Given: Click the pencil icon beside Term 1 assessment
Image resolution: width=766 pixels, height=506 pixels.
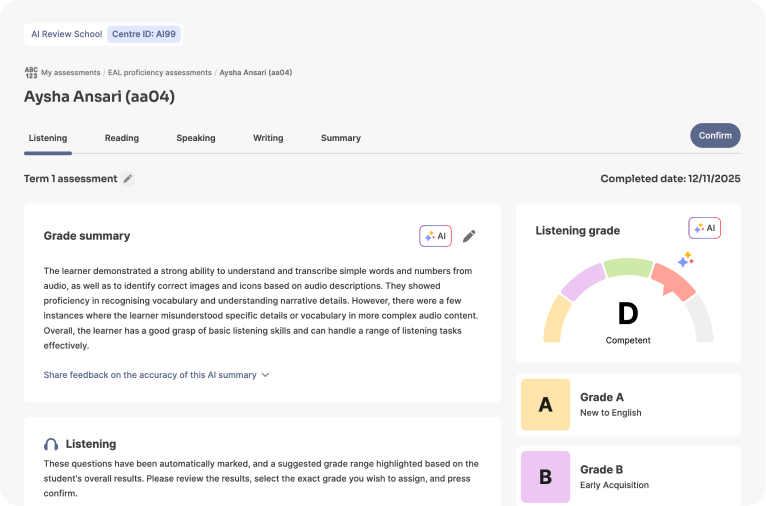Looking at the screenshot, I should pos(128,179).
